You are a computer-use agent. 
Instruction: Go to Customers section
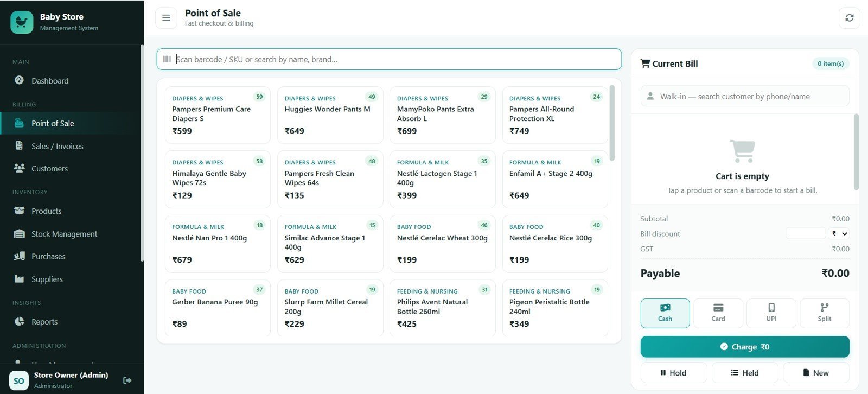[71, 168]
